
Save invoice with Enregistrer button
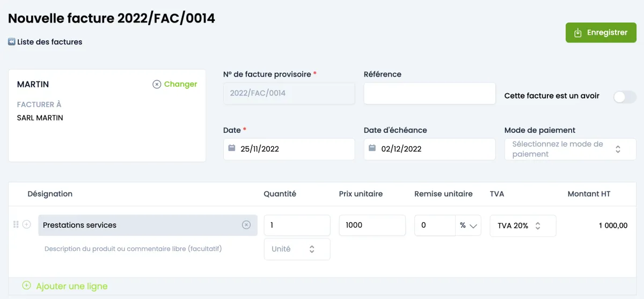(x=601, y=33)
